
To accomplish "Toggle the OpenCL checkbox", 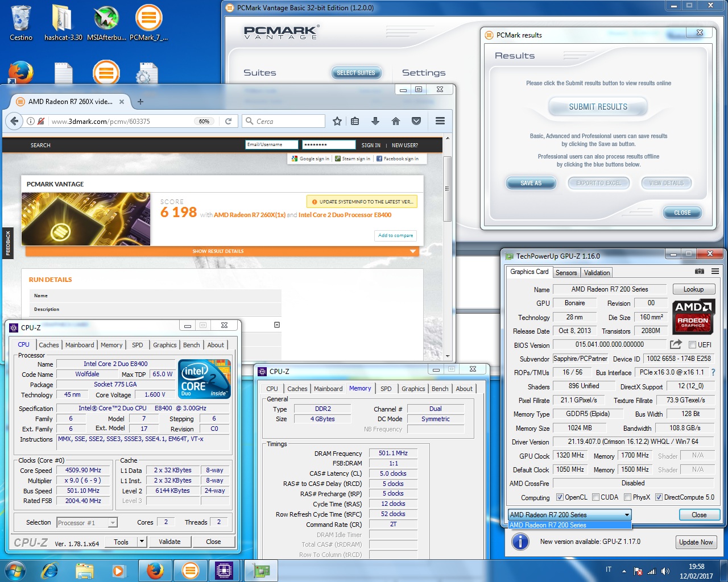I will 560,497.
